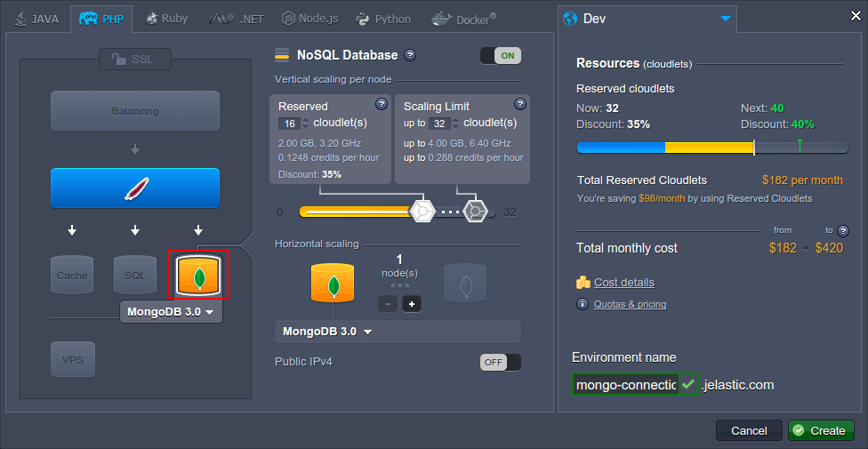This screenshot has width=868, height=449.
Task: Click the coins icon beside Cost details
Action: 583,283
